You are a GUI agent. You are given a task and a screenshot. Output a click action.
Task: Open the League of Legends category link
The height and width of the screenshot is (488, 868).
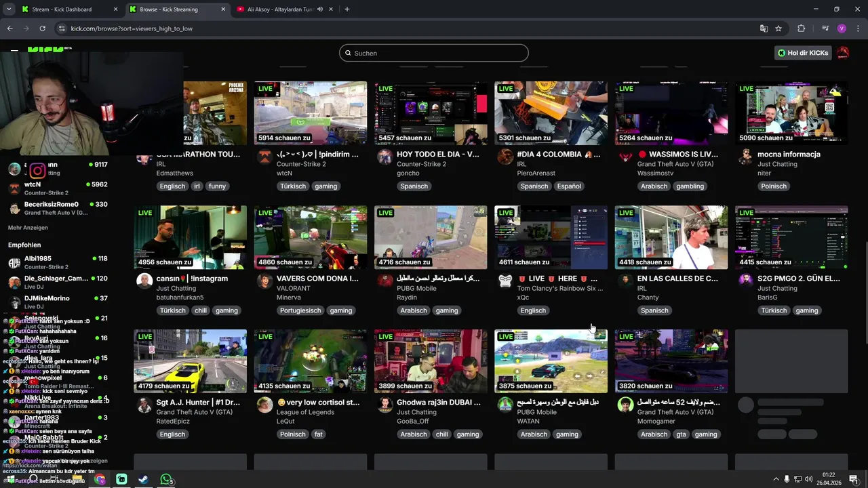(305, 412)
